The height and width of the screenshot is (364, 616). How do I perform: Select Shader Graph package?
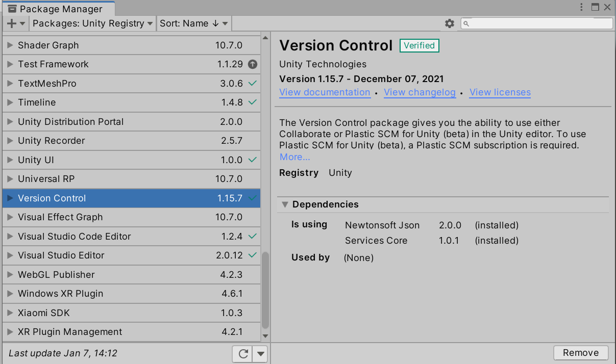point(132,45)
